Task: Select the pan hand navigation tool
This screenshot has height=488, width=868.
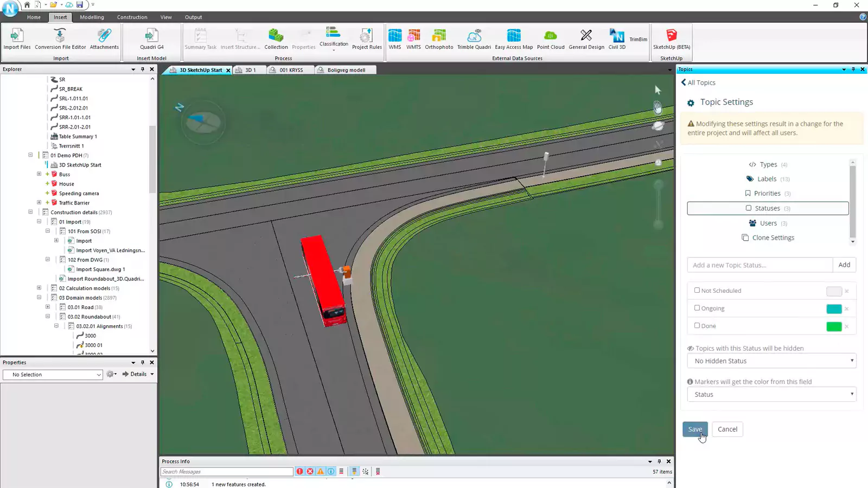Action: click(658, 108)
